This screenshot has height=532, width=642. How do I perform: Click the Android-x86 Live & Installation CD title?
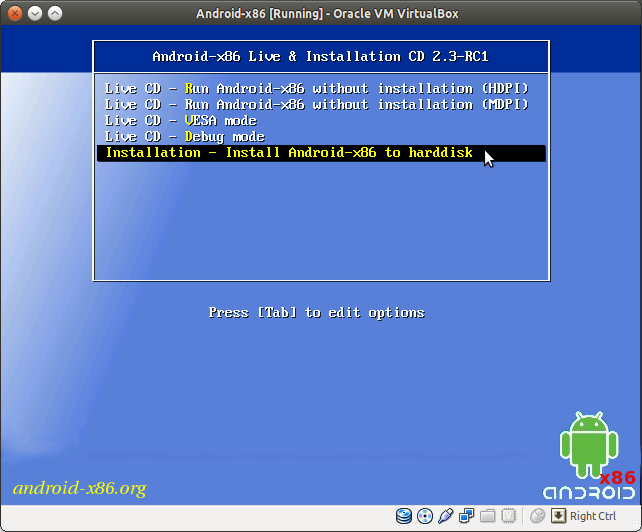click(321, 57)
